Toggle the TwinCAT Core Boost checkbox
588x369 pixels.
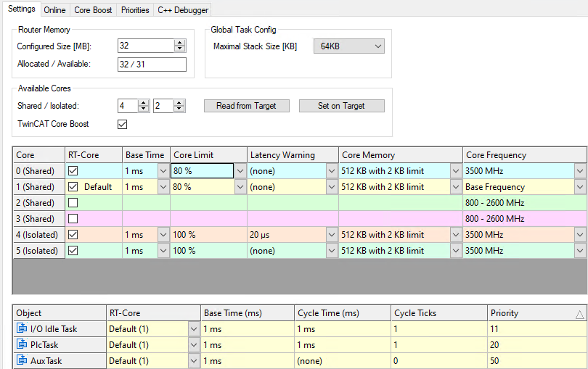pos(123,124)
